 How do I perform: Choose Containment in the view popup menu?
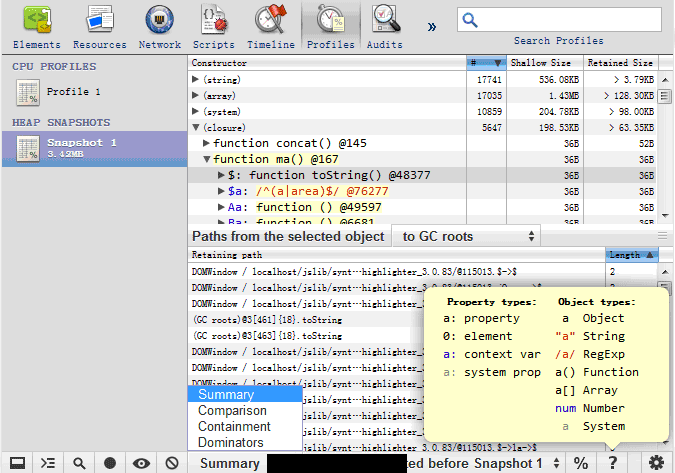(245, 427)
